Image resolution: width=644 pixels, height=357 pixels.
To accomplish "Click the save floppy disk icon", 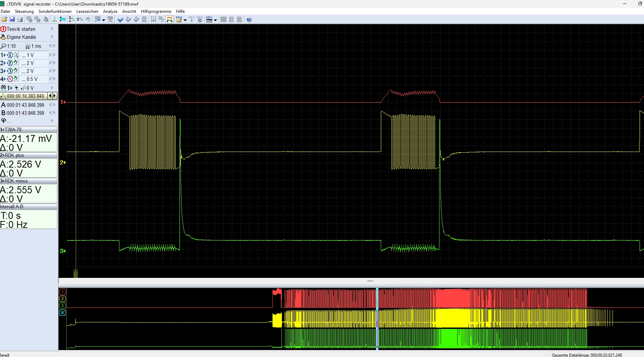I will coord(12,19).
